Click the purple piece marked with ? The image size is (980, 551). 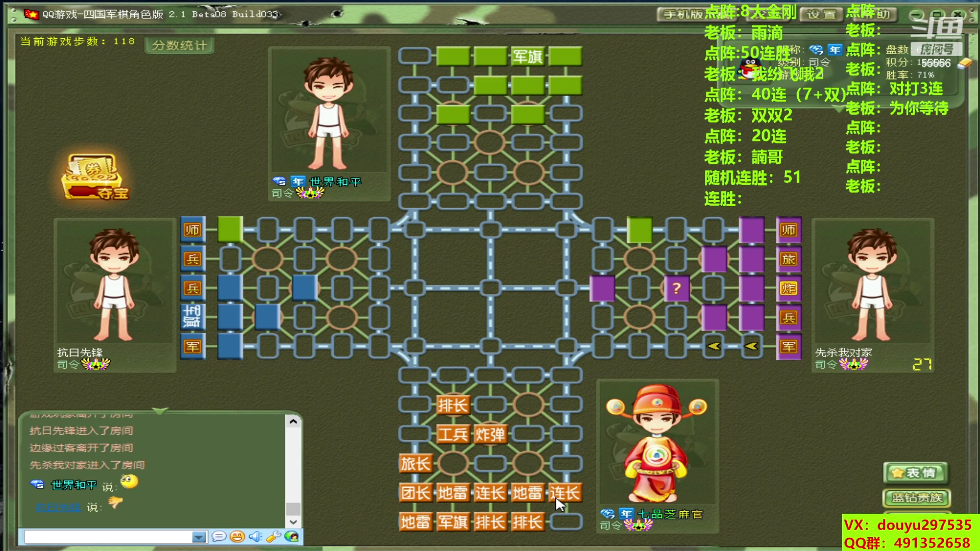pos(677,288)
